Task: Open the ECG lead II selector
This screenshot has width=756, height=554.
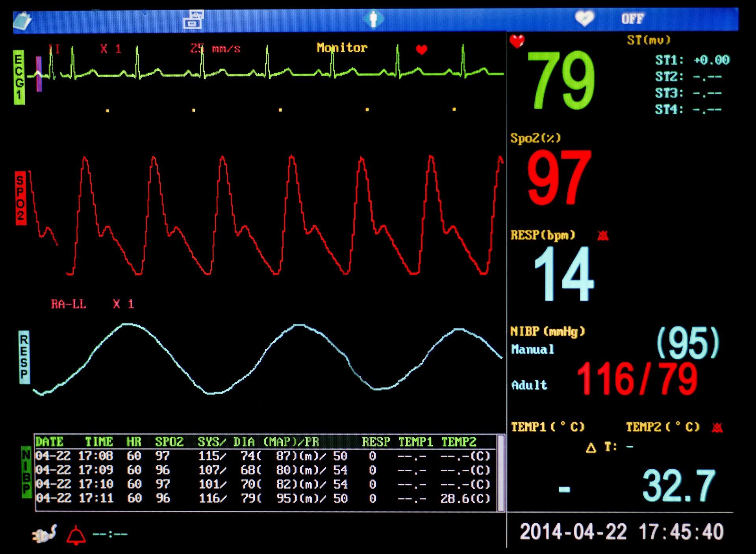Action: pos(54,49)
